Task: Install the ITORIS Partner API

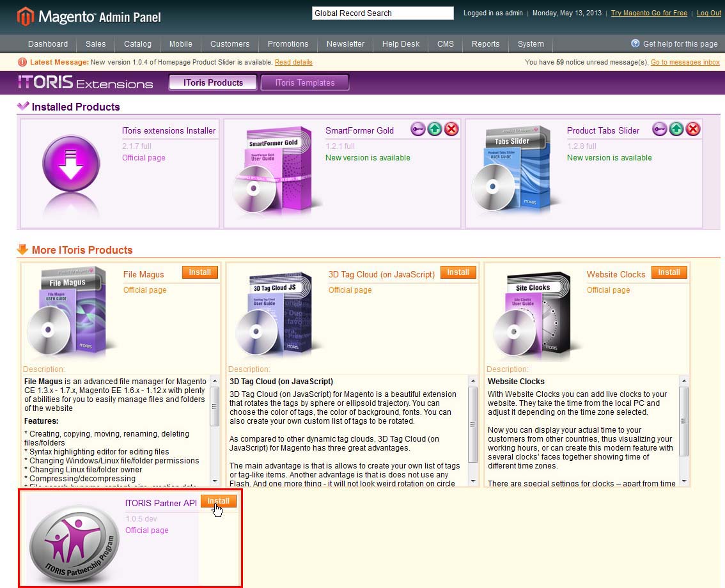Action: click(x=218, y=501)
